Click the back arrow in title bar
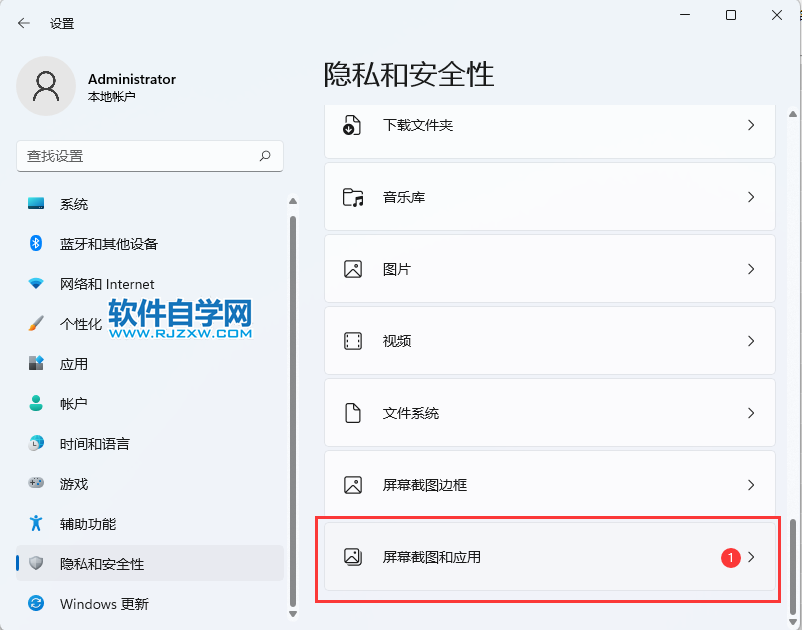The width and height of the screenshot is (802, 630). click(24, 23)
